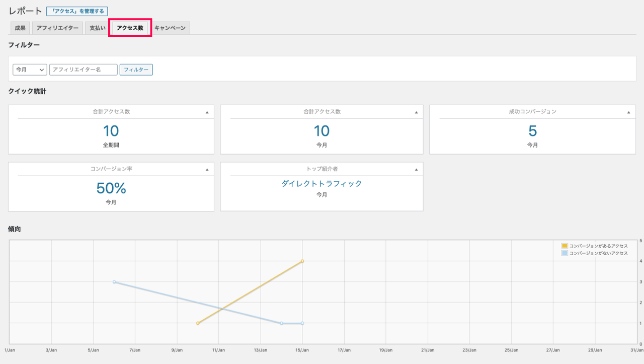The height and width of the screenshot is (364, 644).
Task: Click the コンバージョンがあるアクセス legend label
Action: point(599,246)
